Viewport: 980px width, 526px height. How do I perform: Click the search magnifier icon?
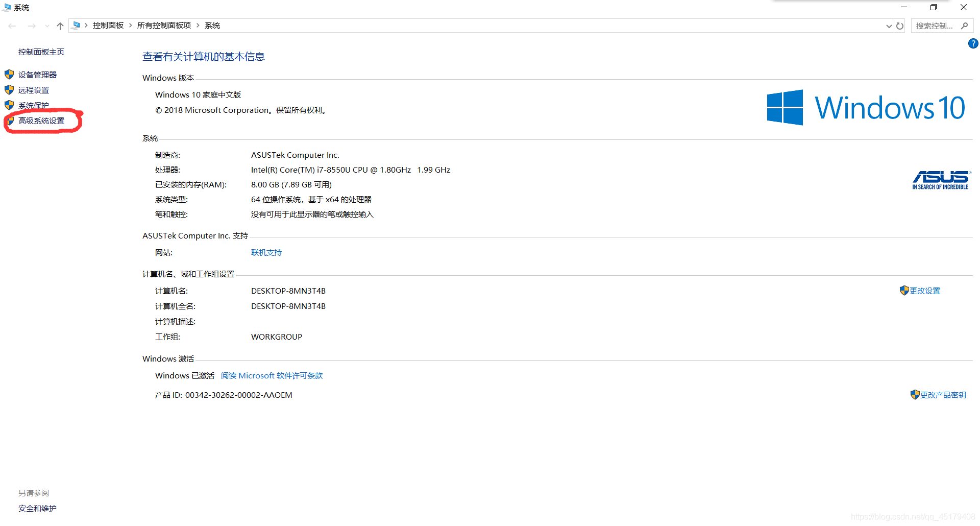point(964,26)
